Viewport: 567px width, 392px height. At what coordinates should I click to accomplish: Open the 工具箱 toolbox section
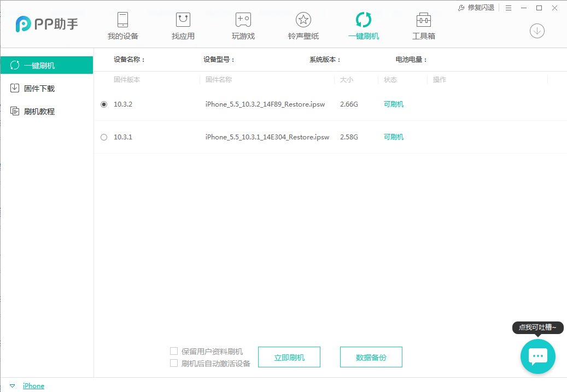(x=423, y=25)
